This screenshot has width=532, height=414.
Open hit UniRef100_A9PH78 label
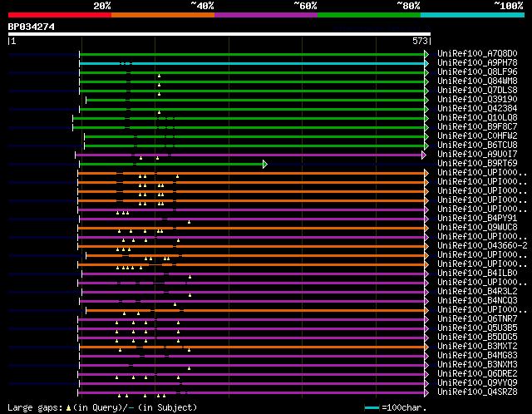point(477,63)
